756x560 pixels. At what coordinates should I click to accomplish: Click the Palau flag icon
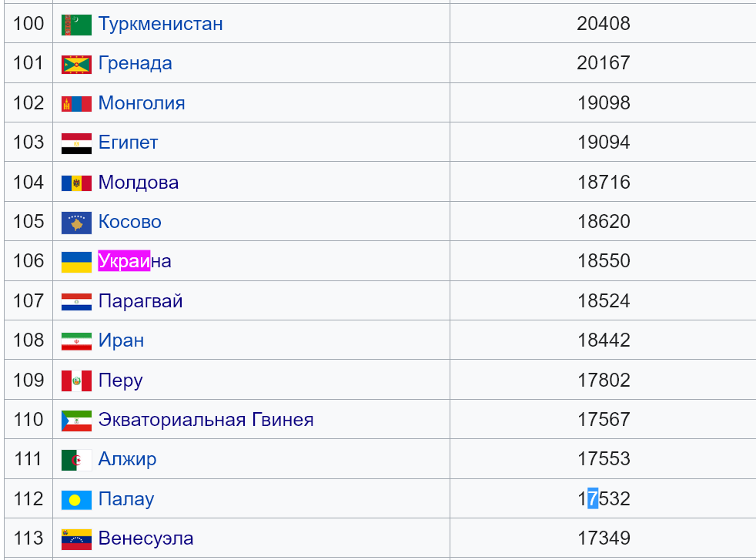click(x=76, y=500)
